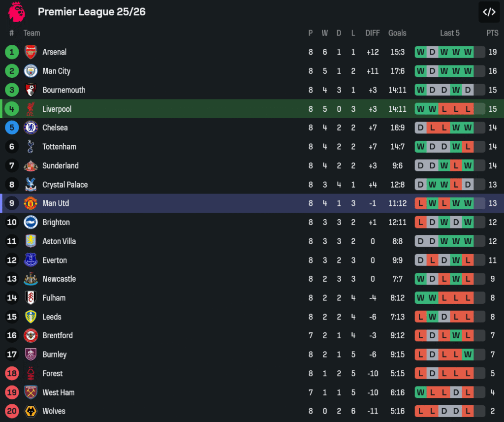Click the Brentford club crest
The height and width of the screenshot is (422, 504).
click(31, 335)
